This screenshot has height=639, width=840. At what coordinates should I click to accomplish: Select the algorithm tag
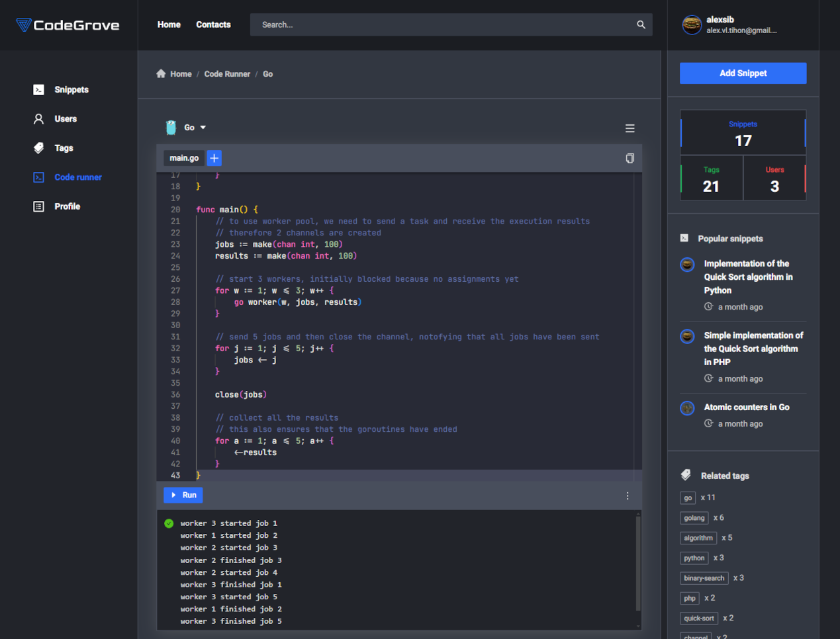[698, 538]
